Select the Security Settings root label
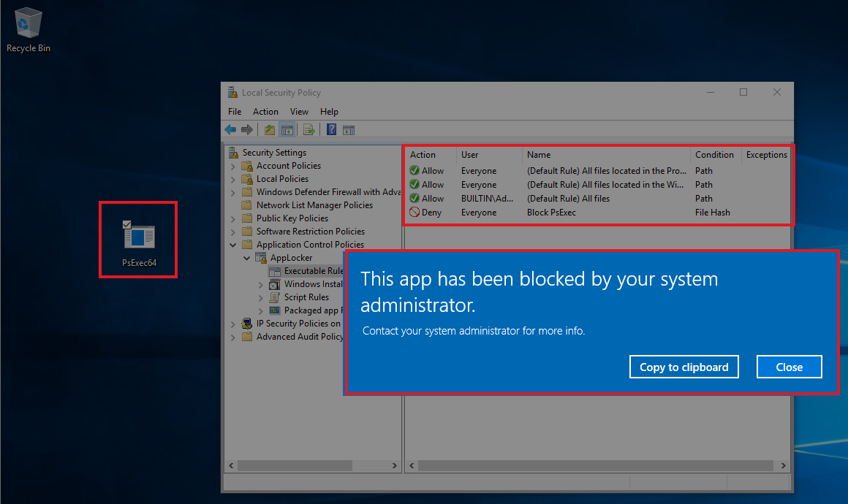848x504 pixels. 274,153
